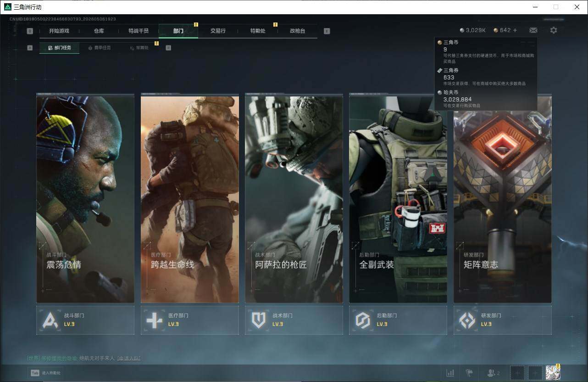The image size is (588, 382).
Task: Open the second sub-tab next to 部门任务
Action: tap(99, 48)
